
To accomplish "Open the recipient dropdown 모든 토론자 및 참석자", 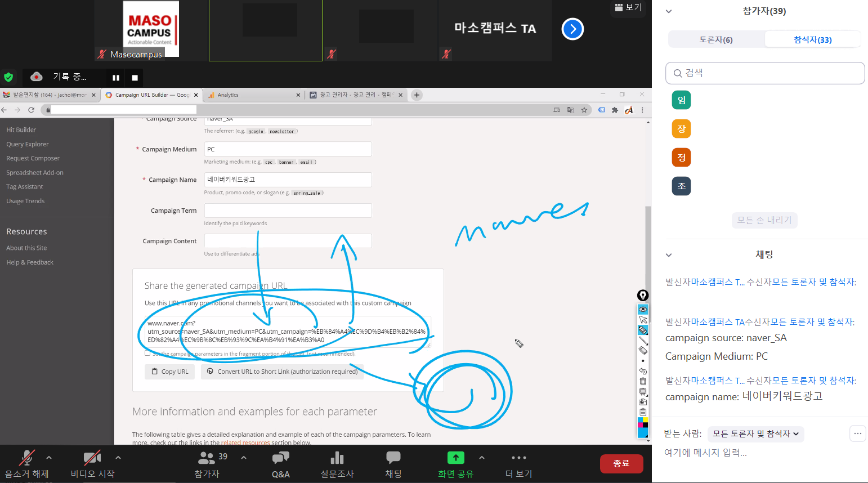I will [755, 433].
